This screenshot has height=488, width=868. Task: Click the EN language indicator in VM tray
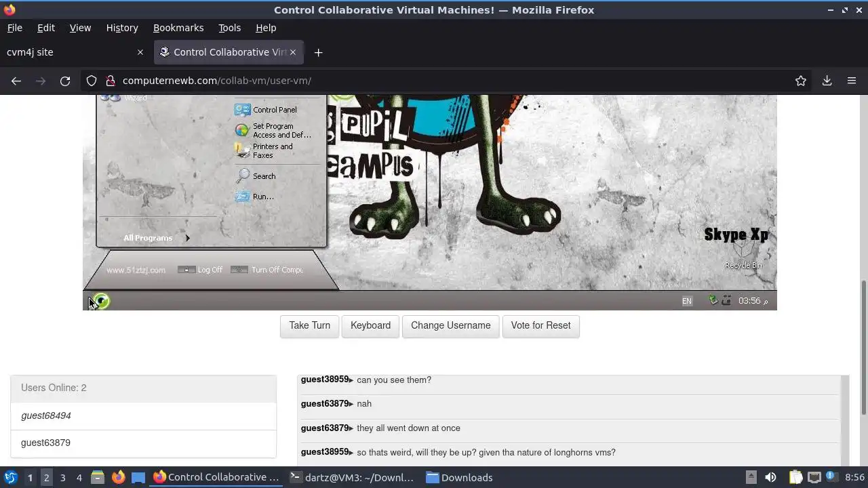click(687, 301)
